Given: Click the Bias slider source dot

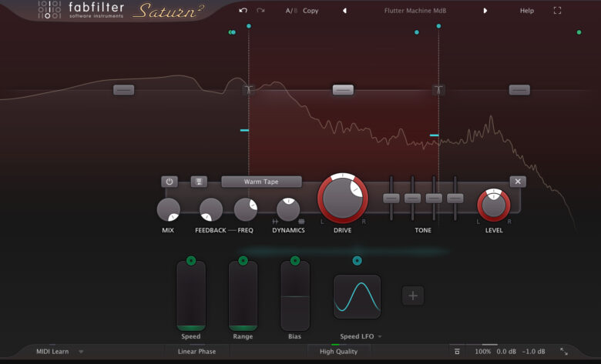Looking at the screenshot, I should pos(295,261).
